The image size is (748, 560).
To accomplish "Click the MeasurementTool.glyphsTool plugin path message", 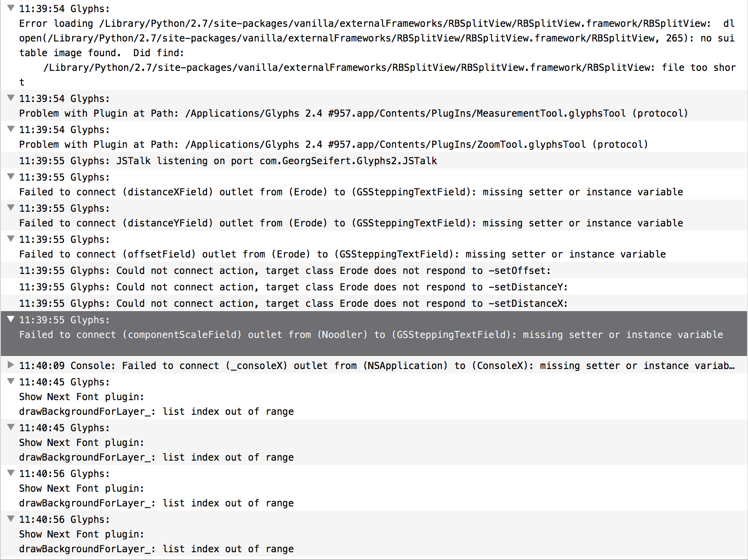I will click(353, 113).
